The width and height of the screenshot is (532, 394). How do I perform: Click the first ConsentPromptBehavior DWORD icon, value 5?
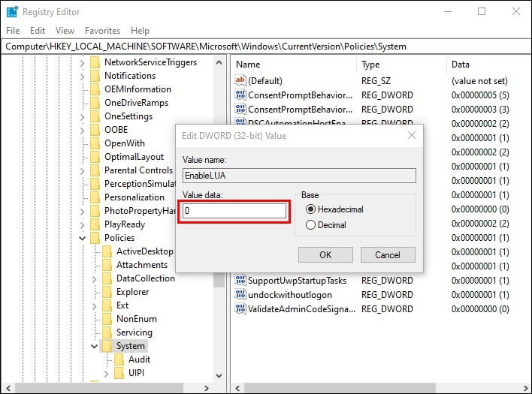pos(240,95)
